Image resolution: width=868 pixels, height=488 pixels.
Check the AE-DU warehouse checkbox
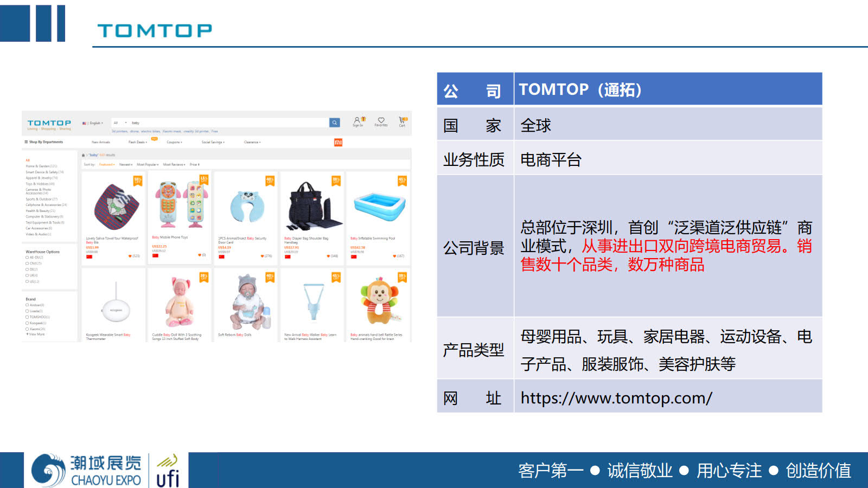27,258
